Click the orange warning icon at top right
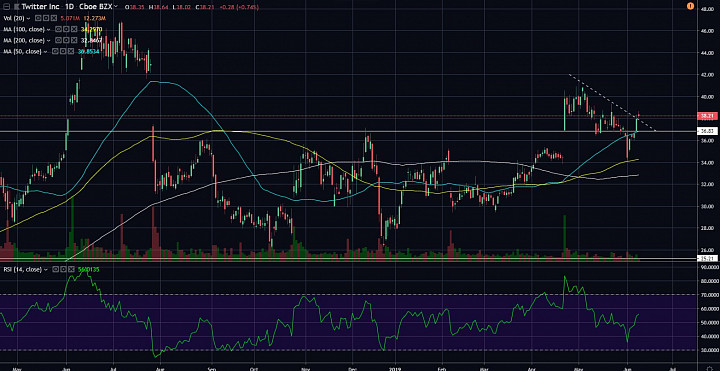The image size is (720, 371). click(690, 6)
